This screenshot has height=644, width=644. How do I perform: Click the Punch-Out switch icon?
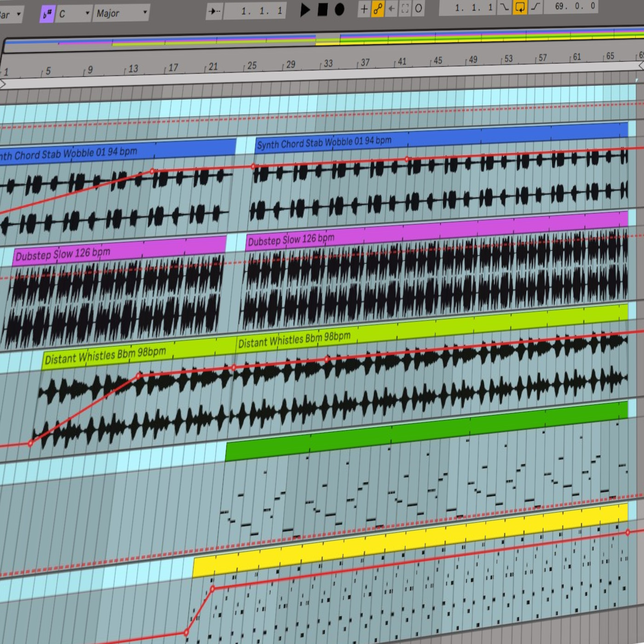click(x=535, y=7)
